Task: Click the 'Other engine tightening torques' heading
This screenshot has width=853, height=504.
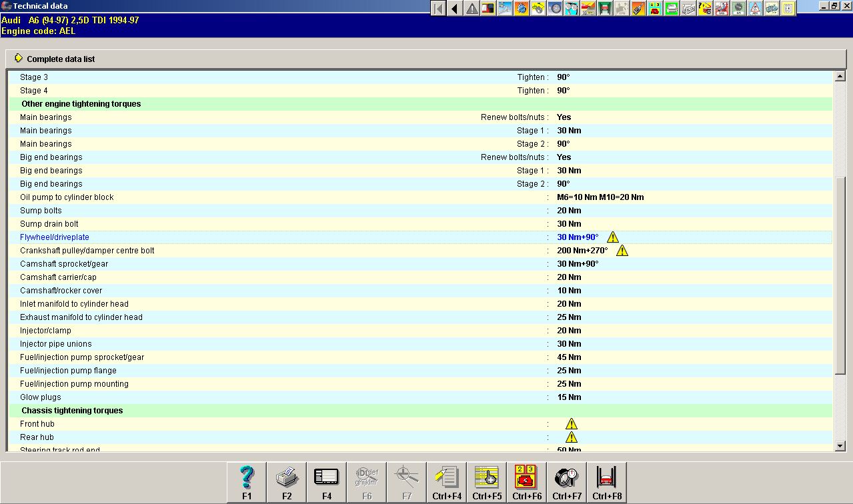Action: pyautogui.click(x=81, y=104)
